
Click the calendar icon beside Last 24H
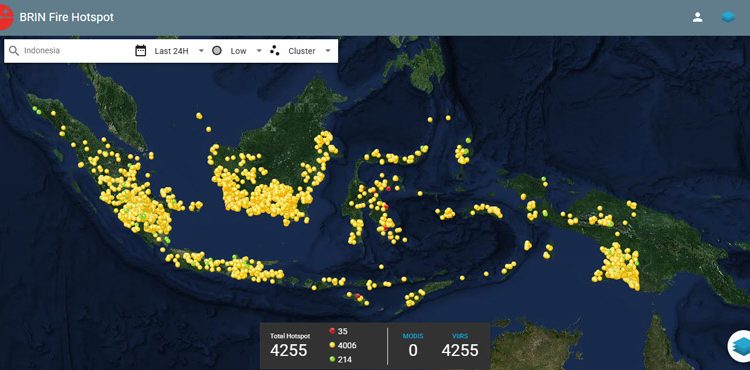(x=141, y=51)
